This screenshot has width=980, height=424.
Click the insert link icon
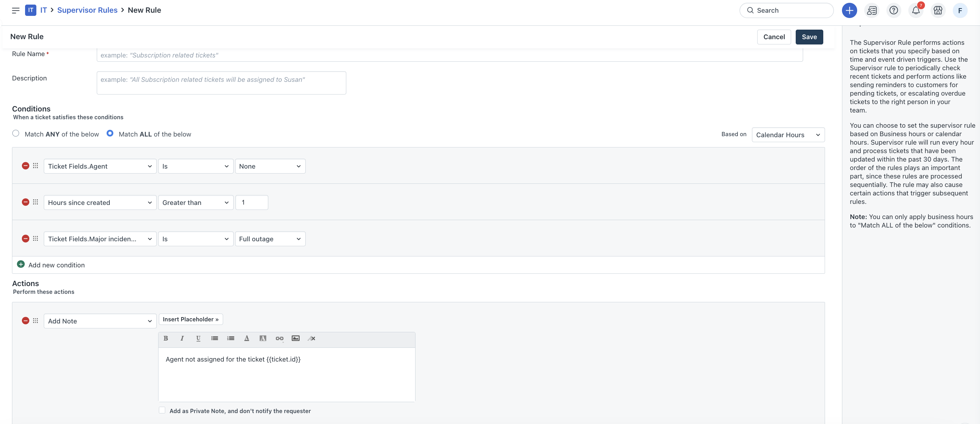[279, 338]
